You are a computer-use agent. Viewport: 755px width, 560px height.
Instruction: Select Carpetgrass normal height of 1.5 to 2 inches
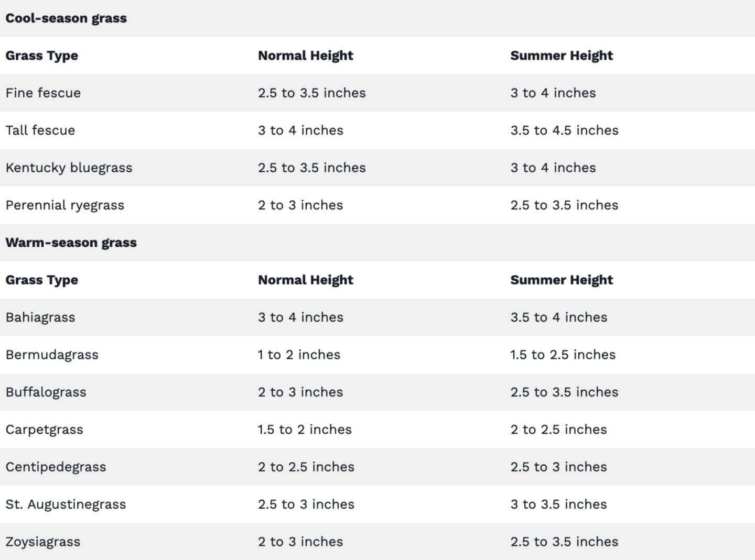[305, 430]
